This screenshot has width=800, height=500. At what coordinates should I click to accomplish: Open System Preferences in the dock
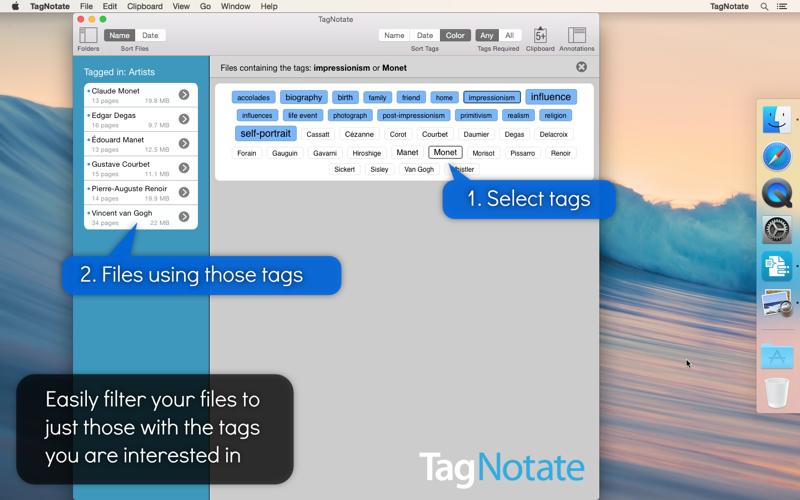[x=777, y=230]
